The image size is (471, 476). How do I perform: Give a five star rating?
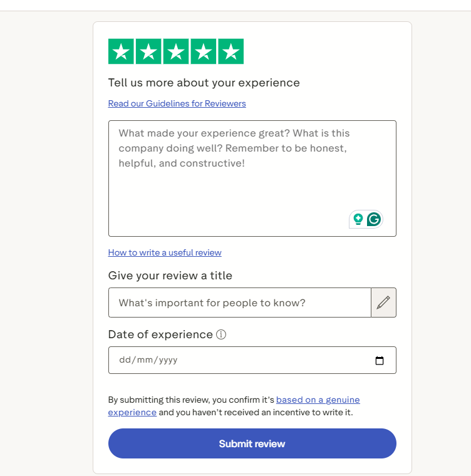coord(230,51)
